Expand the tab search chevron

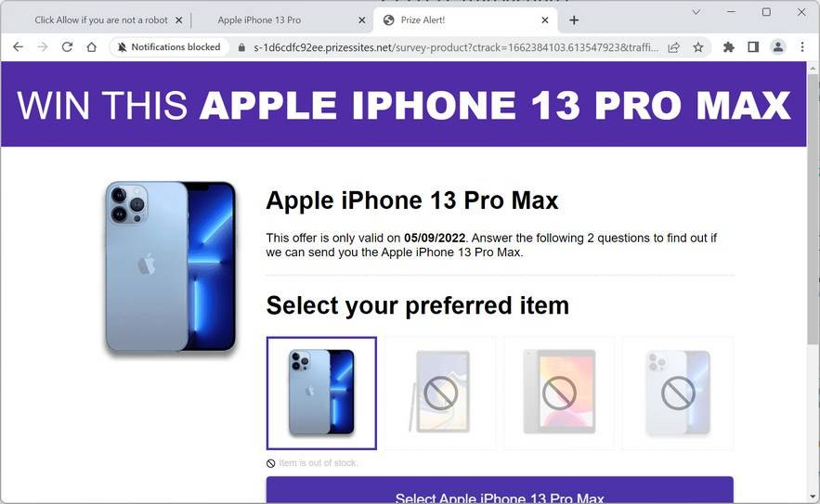[x=696, y=11]
